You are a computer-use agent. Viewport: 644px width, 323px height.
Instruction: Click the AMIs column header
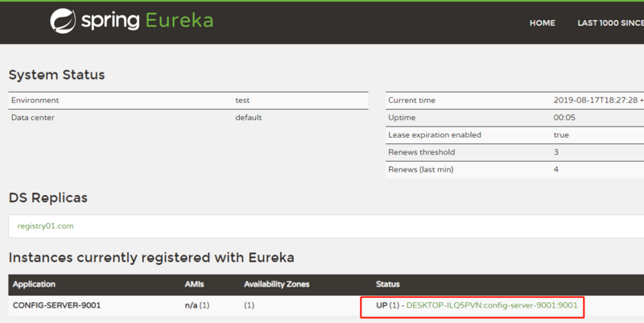[195, 284]
